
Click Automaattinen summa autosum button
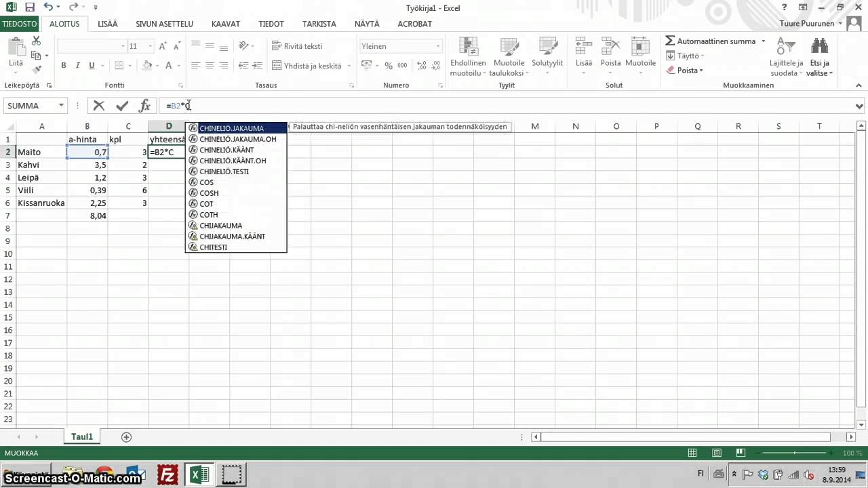click(710, 41)
